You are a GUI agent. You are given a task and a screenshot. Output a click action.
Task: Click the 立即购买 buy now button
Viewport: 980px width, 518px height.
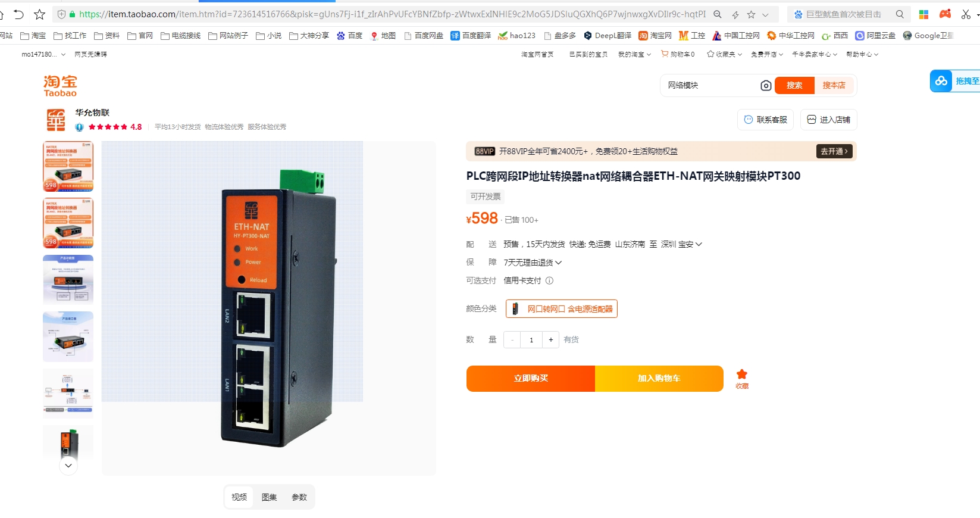(x=531, y=379)
